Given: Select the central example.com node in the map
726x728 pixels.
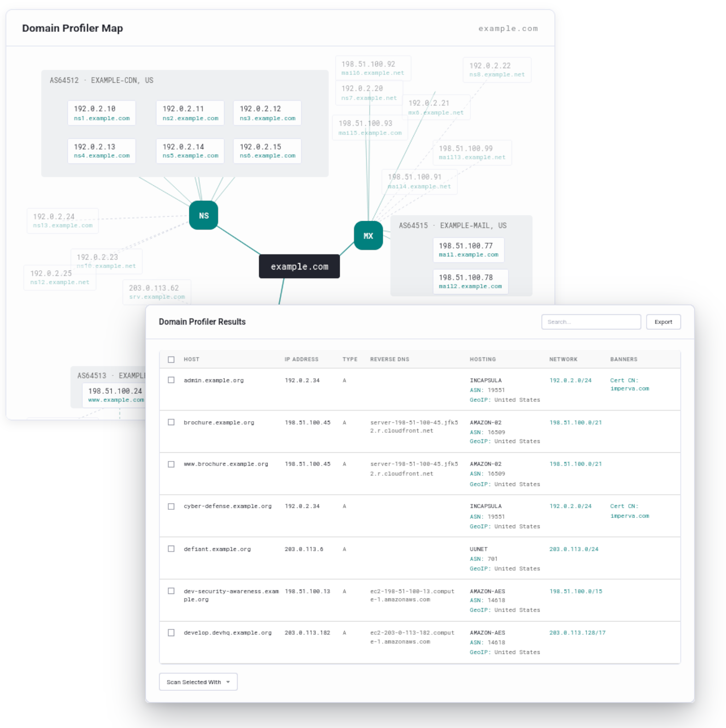Looking at the screenshot, I should [299, 267].
